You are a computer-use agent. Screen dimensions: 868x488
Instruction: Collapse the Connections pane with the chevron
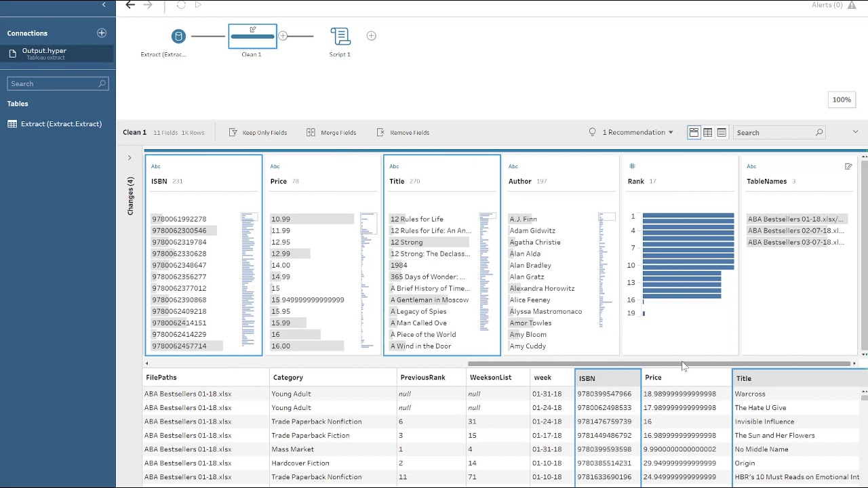click(x=104, y=5)
